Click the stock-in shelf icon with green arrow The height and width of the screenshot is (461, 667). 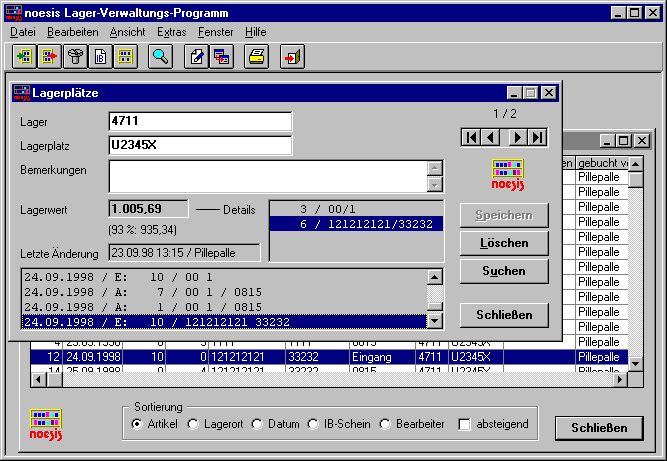24,57
